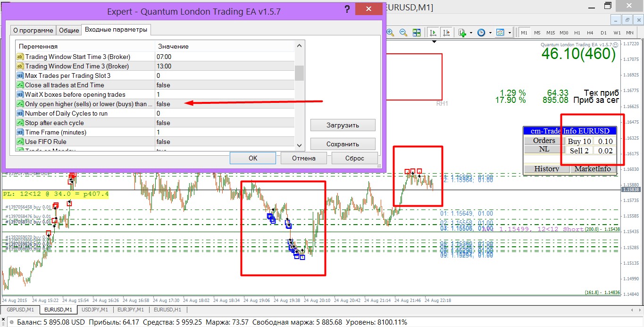The height and width of the screenshot is (327, 644).
Task: Click the clock Periods icon
Action: click(x=481, y=33)
